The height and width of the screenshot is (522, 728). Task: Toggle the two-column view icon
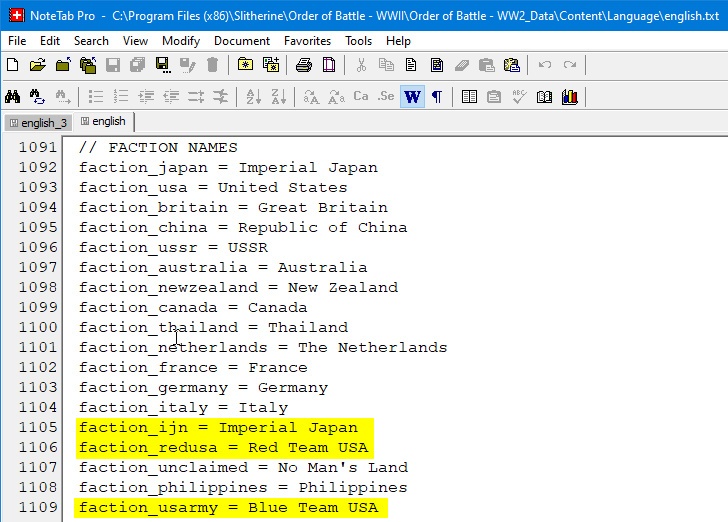coord(469,97)
